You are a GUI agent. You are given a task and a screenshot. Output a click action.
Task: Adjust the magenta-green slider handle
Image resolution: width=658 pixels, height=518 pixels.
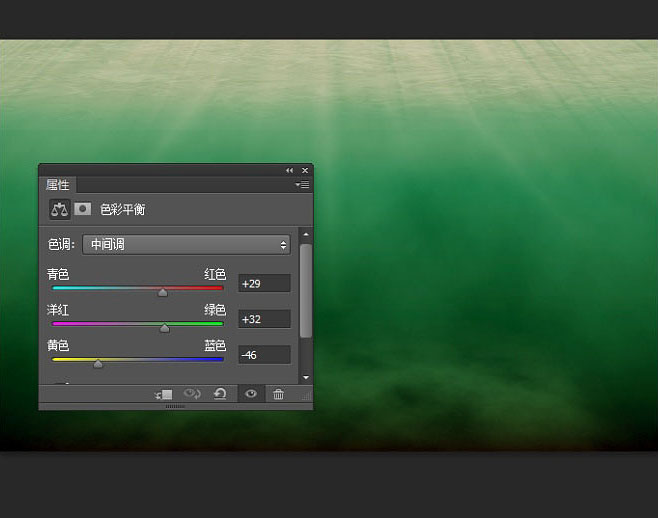(164, 328)
